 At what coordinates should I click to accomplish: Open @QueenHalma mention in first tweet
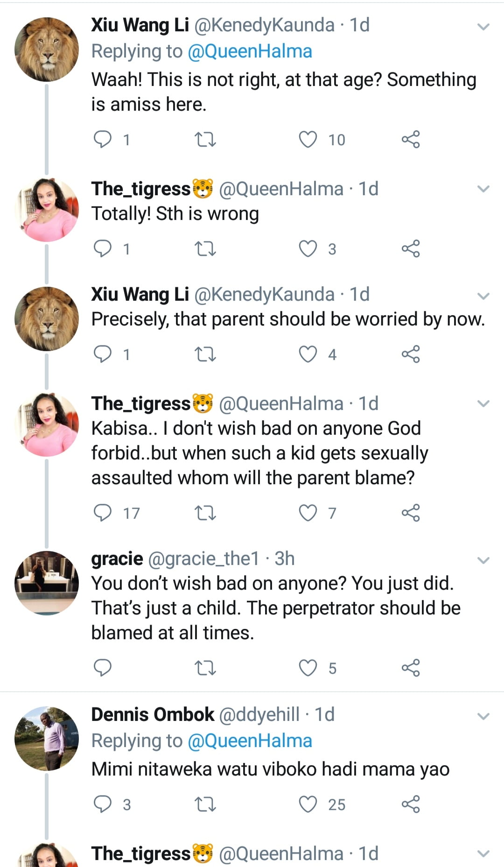(x=250, y=51)
